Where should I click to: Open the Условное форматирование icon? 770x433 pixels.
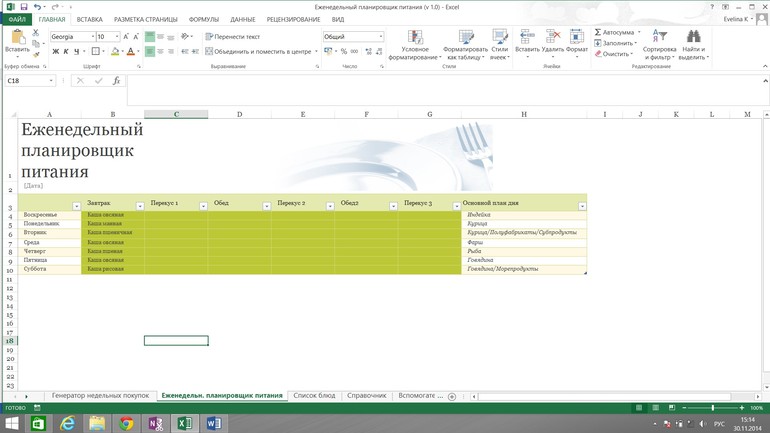click(x=415, y=37)
